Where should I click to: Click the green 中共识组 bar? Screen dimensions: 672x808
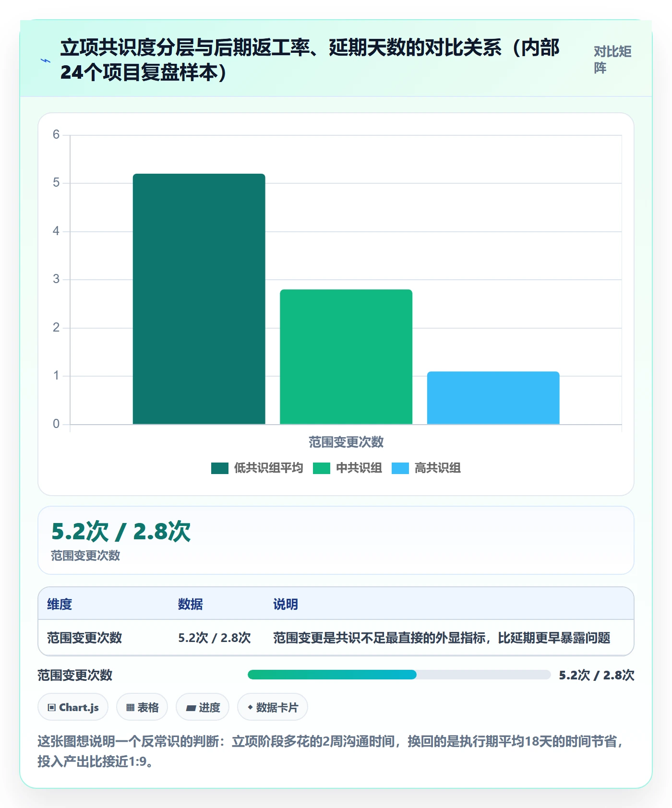click(346, 356)
